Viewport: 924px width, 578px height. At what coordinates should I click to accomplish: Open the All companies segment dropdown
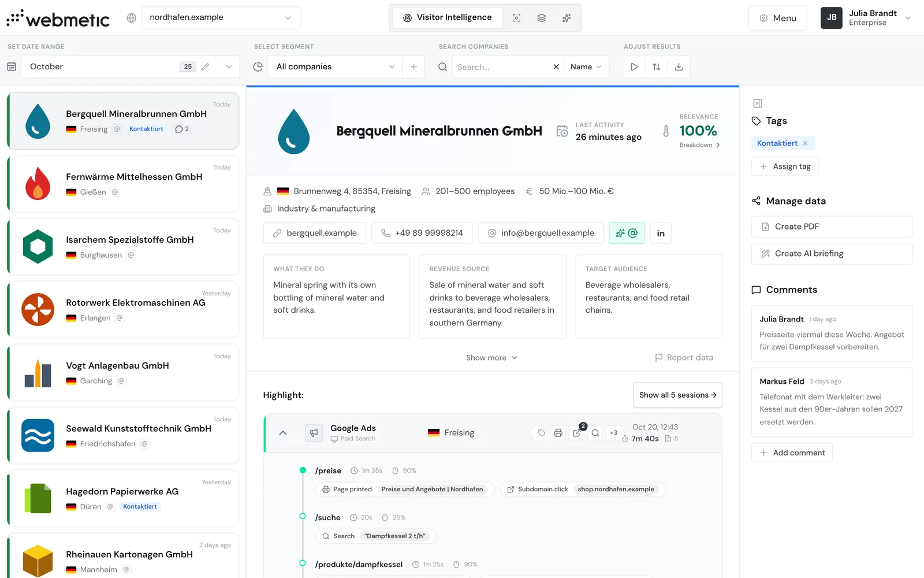336,67
